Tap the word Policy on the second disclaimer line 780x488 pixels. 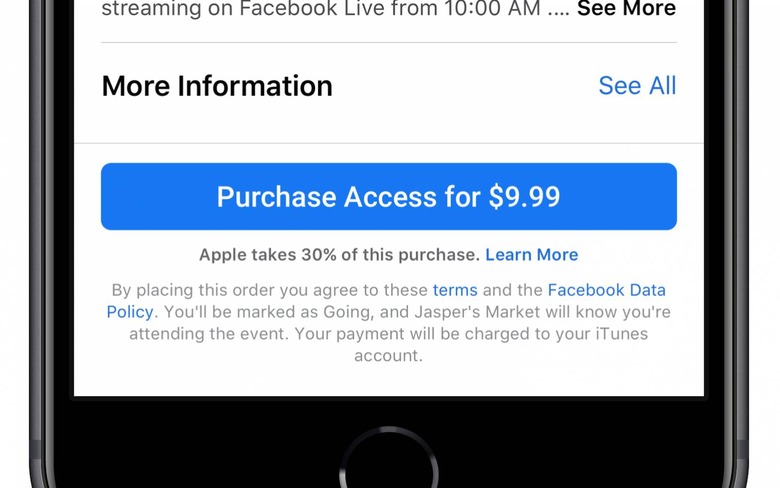coord(130,312)
